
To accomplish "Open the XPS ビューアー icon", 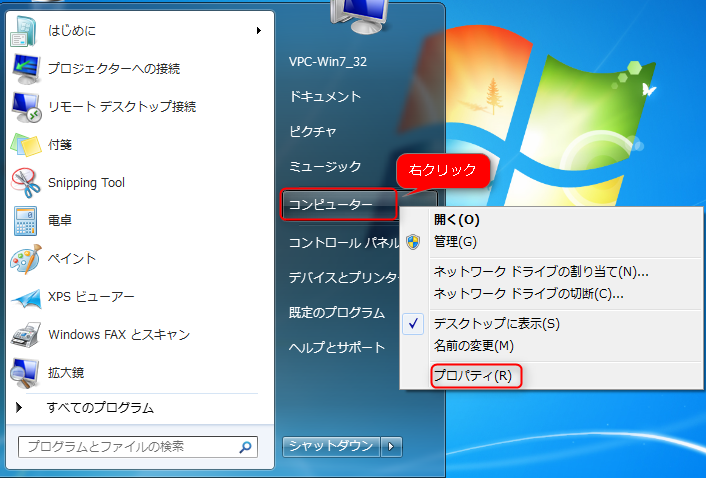I will [26, 298].
